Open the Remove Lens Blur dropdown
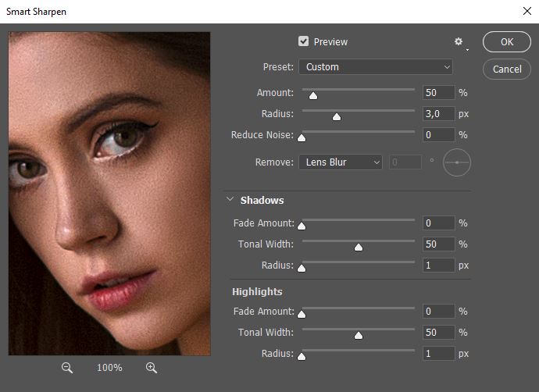539x392 pixels. click(x=341, y=162)
